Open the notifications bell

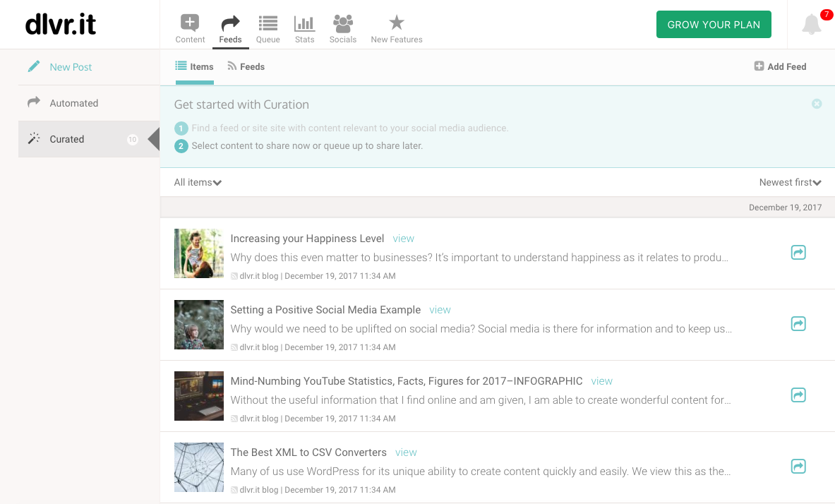[812, 25]
